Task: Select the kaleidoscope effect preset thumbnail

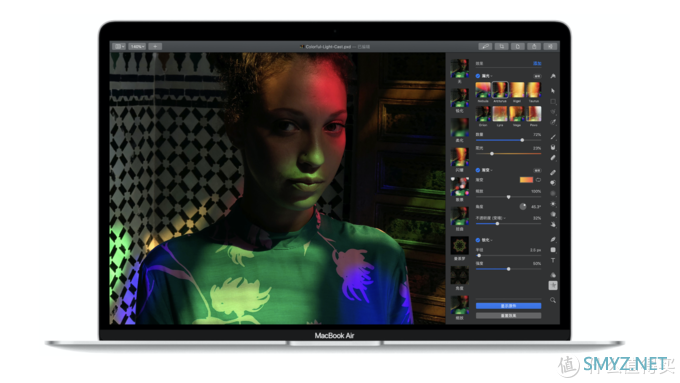Action: click(459, 246)
